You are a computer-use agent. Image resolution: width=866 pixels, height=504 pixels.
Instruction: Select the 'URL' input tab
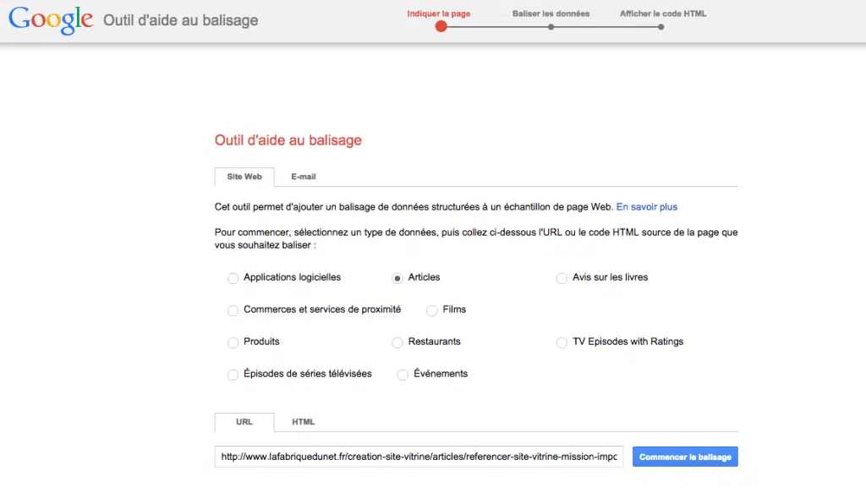(x=244, y=422)
